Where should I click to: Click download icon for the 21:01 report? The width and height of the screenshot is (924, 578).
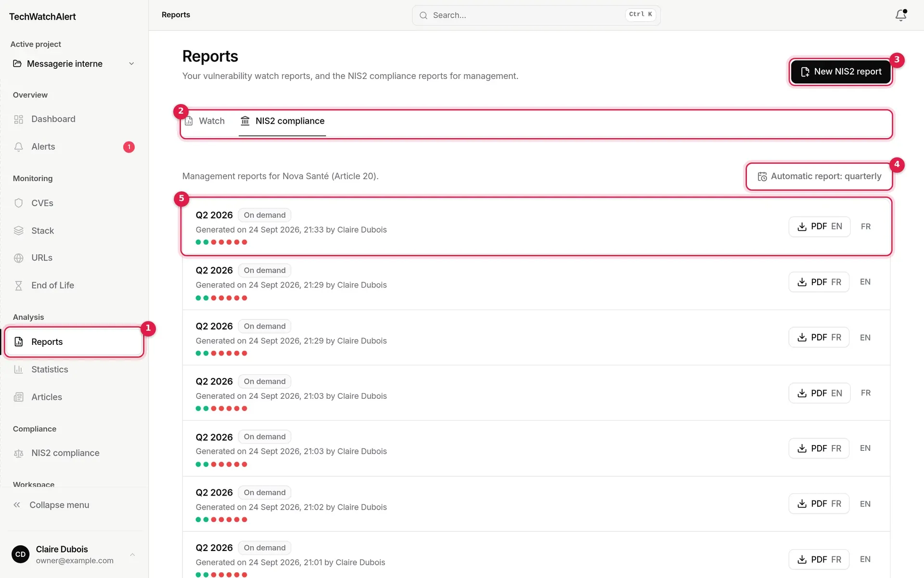[x=802, y=559]
